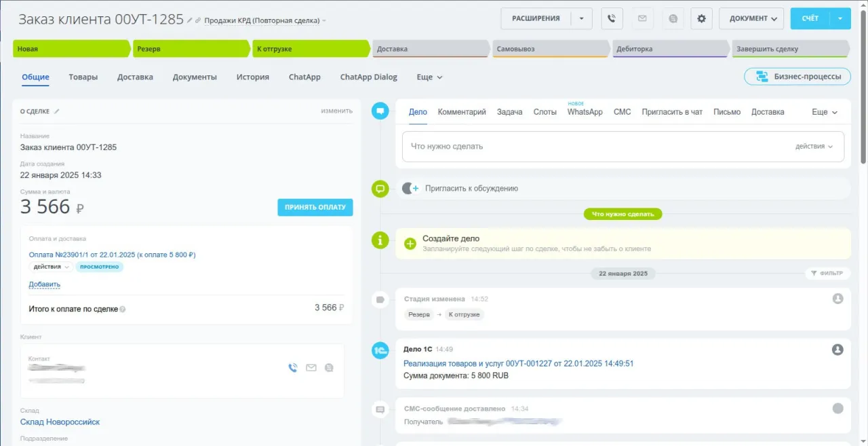Click the pencil icon next to О СДЕЛКЕ

pos(57,111)
